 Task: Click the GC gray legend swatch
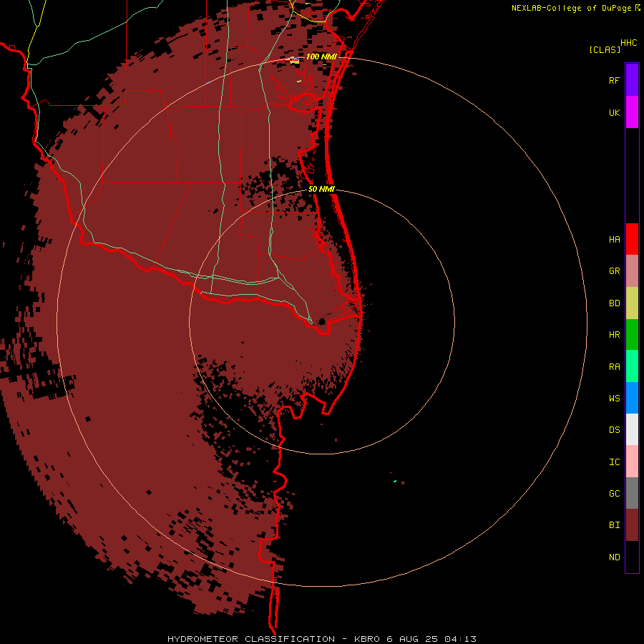[632, 493]
